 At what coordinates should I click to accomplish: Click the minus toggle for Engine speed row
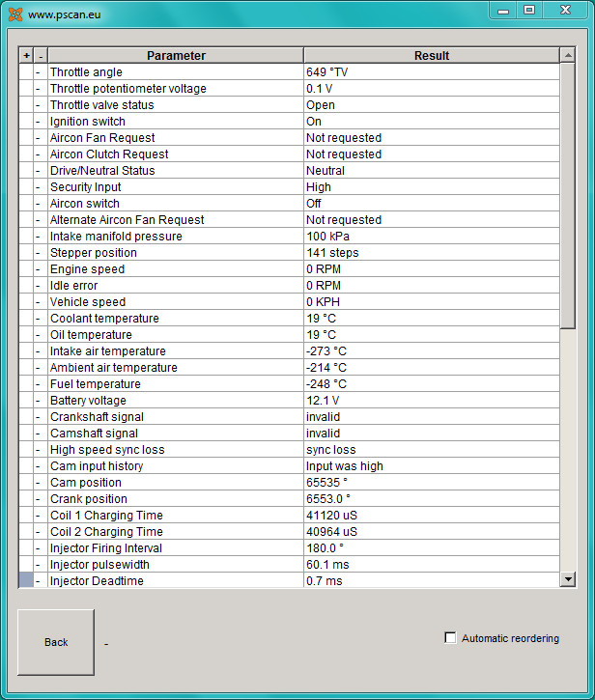(41, 268)
